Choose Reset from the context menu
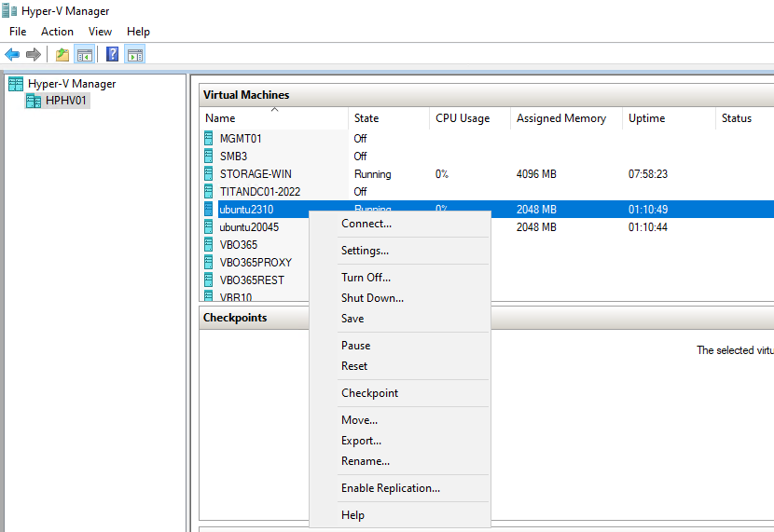 click(x=400, y=366)
